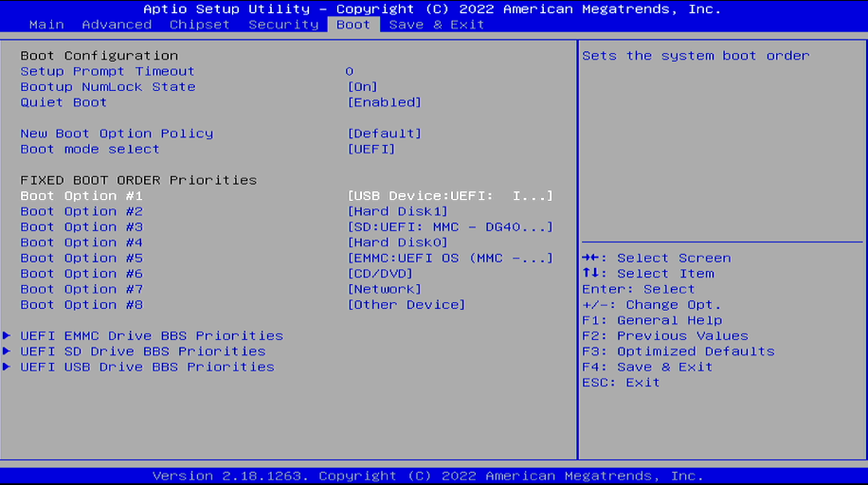Toggle Quiet Boot [Enabled] value
Image resolution: width=868 pixels, height=485 pixels.
coord(384,102)
